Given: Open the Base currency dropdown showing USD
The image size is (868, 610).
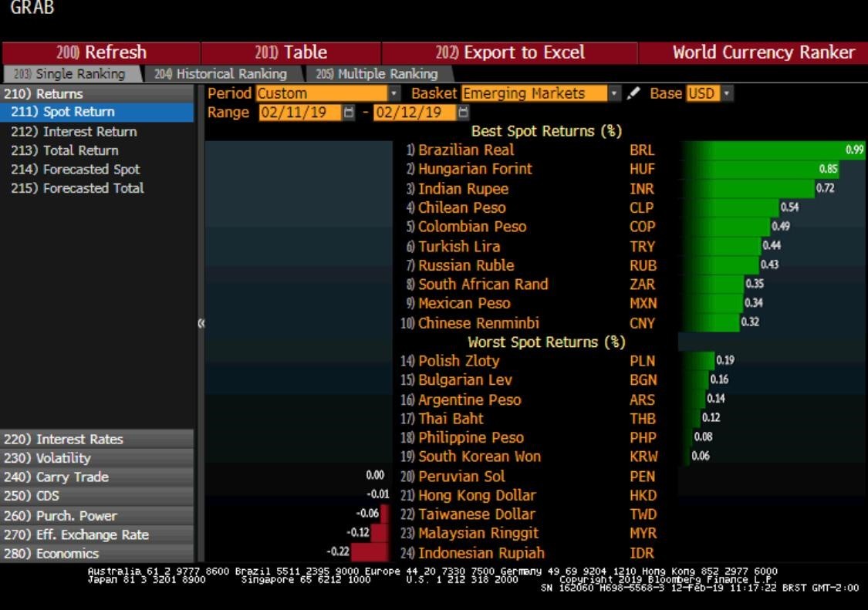Looking at the screenshot, I should (726, 93).
